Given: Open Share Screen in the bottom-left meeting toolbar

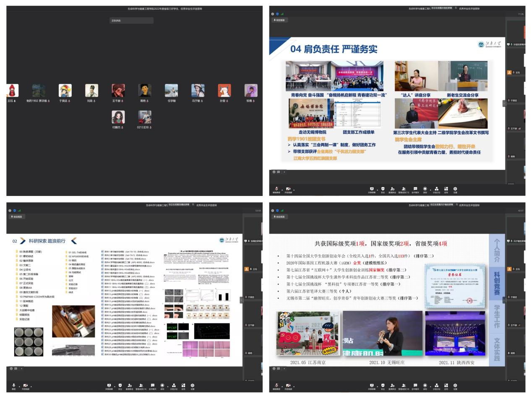Looking at the screenshot, I should [109, 386].
